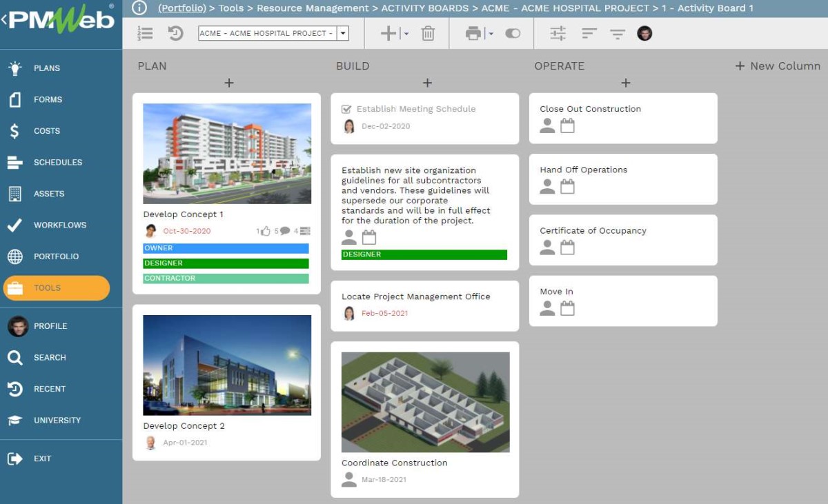Click person icon on Move In card
Viewport: 828px width, 504px height.
(x=547, y=308)
